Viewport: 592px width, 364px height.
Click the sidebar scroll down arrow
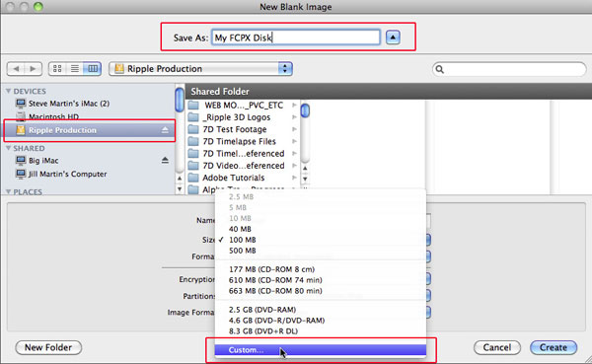point(180,188)
